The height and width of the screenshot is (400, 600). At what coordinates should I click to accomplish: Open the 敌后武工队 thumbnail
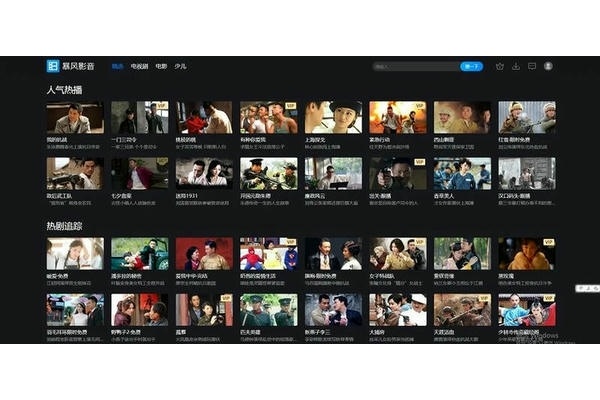tap(75, 173)
